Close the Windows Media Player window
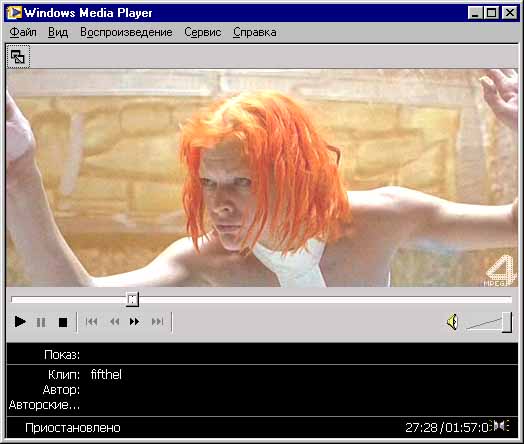 coord(510,13)
